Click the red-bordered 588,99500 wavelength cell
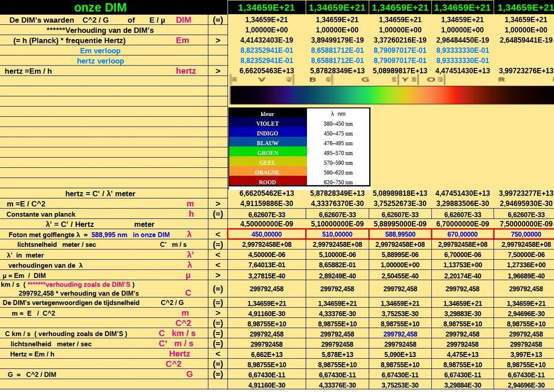Screen dimensions: 554x392 pyautogui.click(x=400, y=234)
